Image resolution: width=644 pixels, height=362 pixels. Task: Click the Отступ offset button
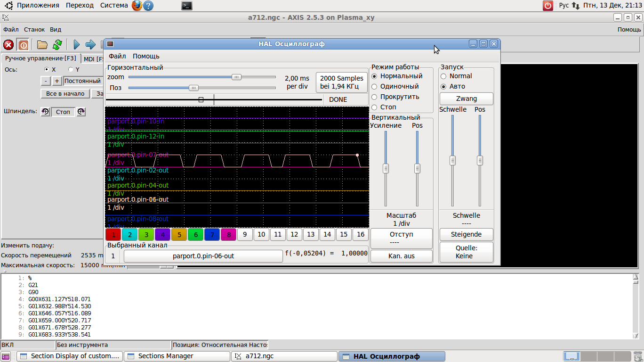[x=402, y=238]
